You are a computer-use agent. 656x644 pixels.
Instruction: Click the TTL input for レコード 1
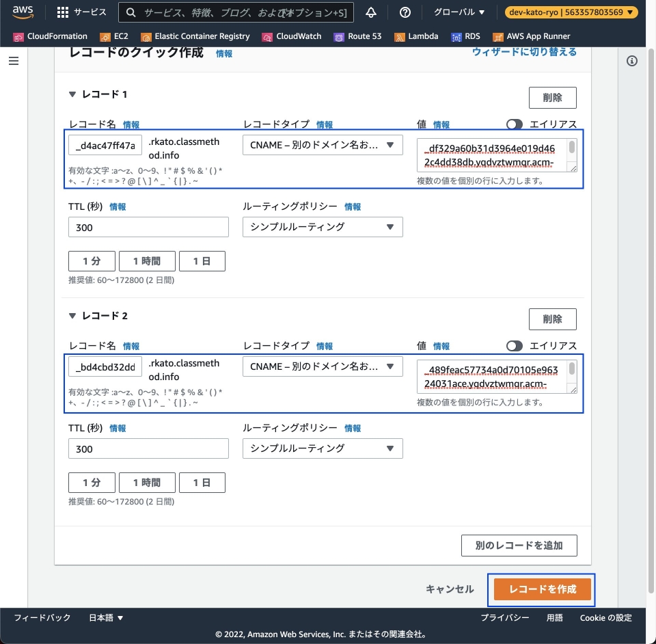[148, 227]
